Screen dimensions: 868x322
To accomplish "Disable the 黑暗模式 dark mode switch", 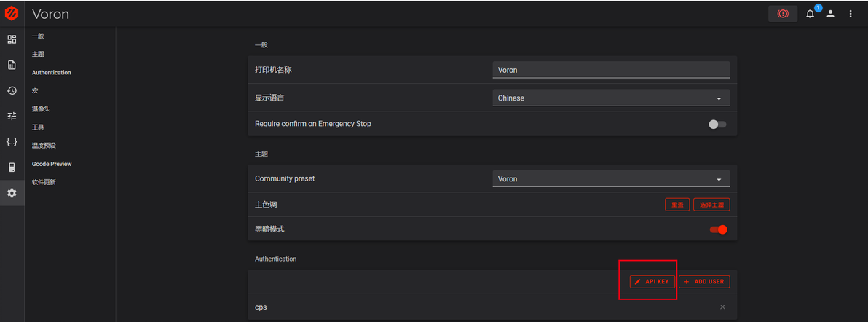I will [719, 229].
